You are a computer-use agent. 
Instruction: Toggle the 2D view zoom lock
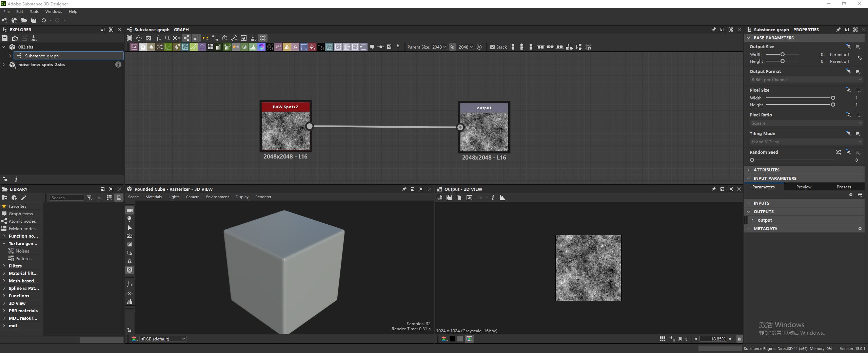(739, 339)
